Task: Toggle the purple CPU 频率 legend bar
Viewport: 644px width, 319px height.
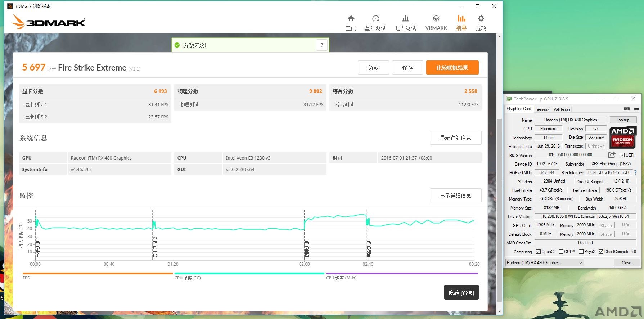Action: 402,273
